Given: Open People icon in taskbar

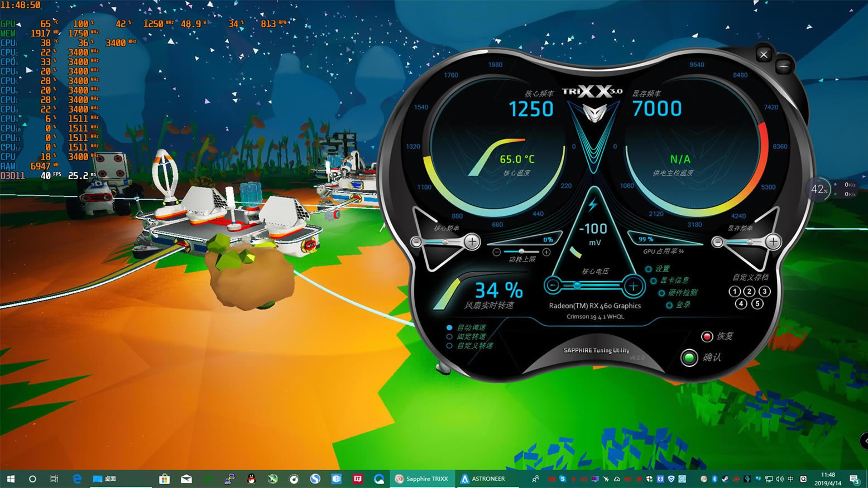Looking at the screenshot, I should [x=536, y=479].
